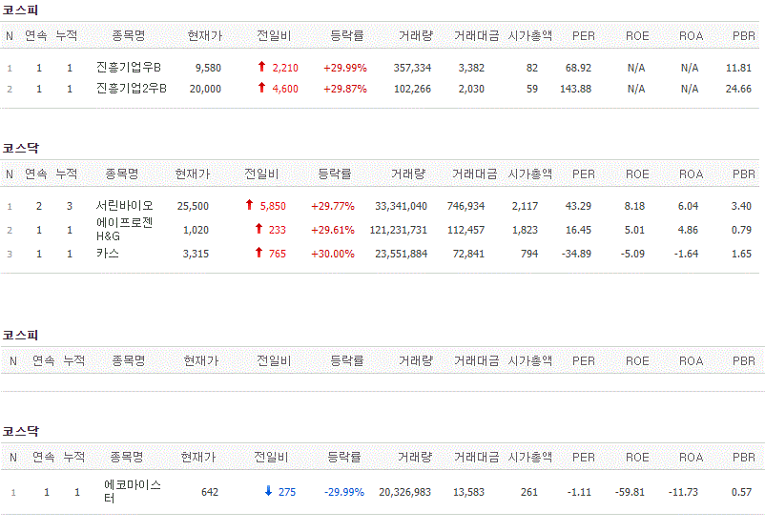
Task: Click PBR value 24.66
Action: (x=738, y=89)
